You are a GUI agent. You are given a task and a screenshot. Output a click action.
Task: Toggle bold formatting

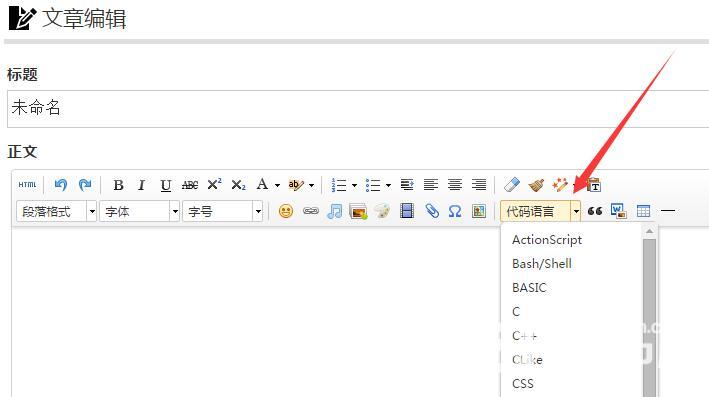tap(118, 185)
